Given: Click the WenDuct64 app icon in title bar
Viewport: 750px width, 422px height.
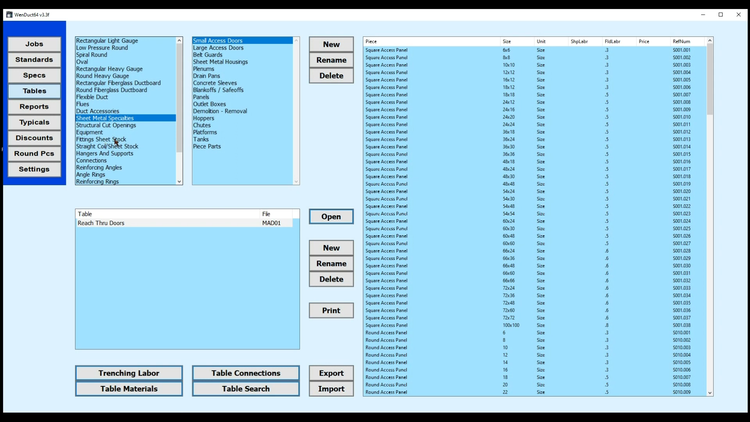Looking at the screenshot, I should (6, 14).
